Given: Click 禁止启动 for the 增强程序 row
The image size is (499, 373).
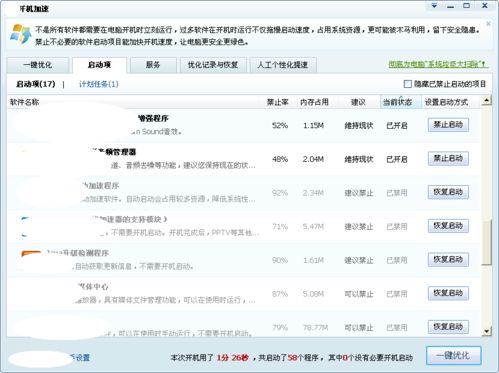Looking at the screenshot, I should 448,125.
